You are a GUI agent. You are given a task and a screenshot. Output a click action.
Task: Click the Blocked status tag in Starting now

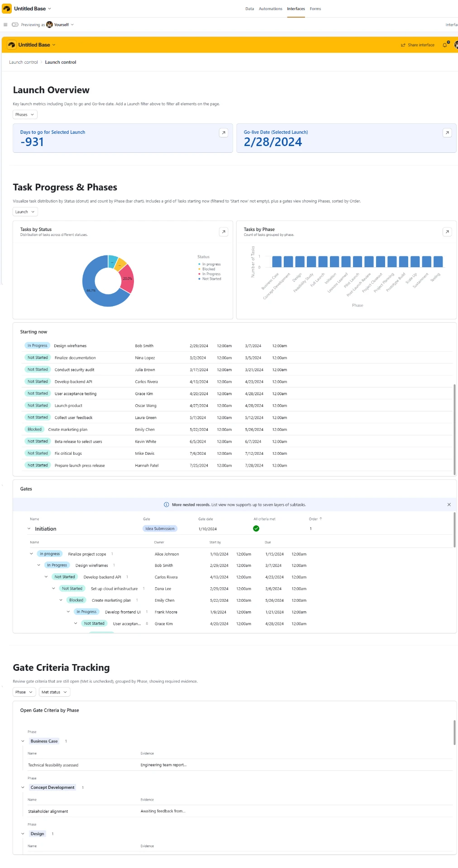pos(34,429)
